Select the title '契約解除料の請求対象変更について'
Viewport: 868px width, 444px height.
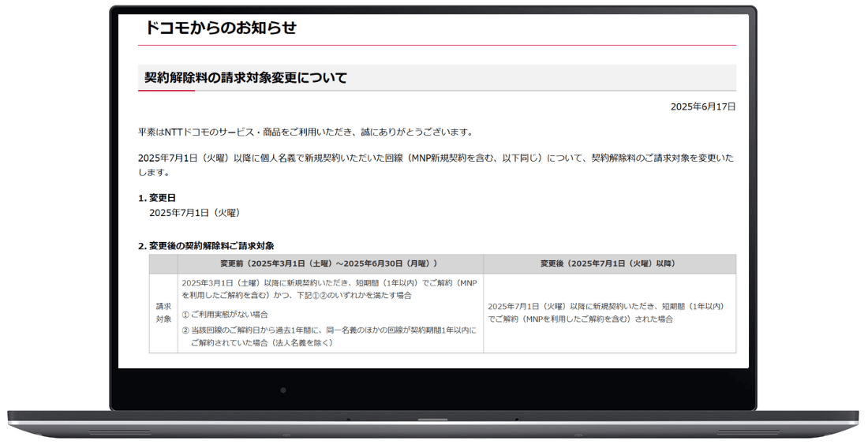pyautogui.click(x=245, y=78)
